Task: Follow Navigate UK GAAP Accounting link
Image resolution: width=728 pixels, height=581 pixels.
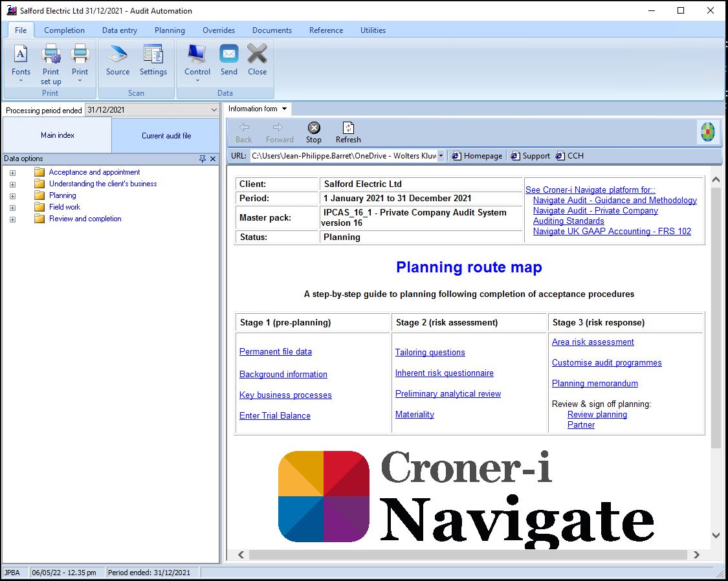Action: [612, 231]
